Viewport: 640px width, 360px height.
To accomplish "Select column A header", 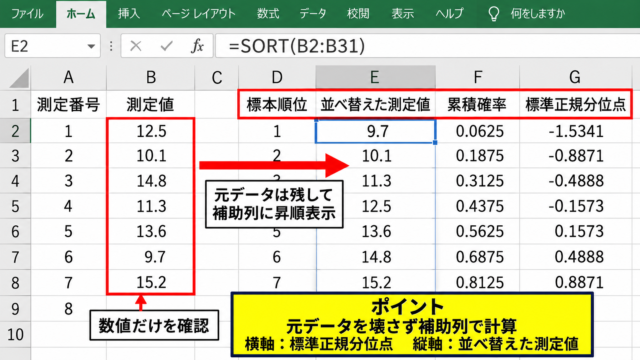I will pyautogui.click(x=69, y=77).
